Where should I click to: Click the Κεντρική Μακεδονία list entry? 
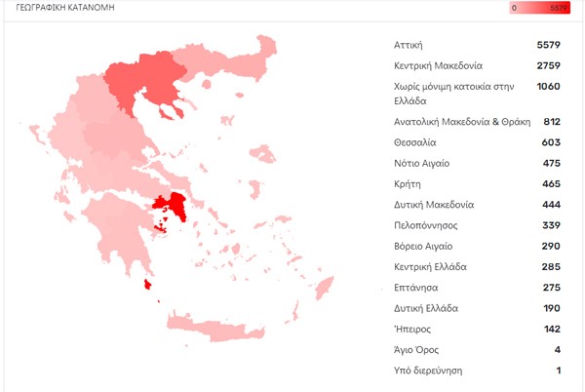pyautogui.click(x=478, y=65)
